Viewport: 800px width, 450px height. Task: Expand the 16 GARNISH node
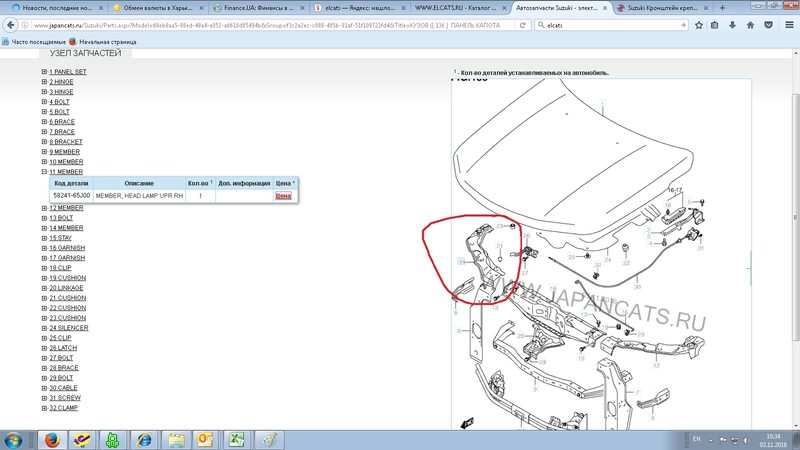[x=44, y=248]
